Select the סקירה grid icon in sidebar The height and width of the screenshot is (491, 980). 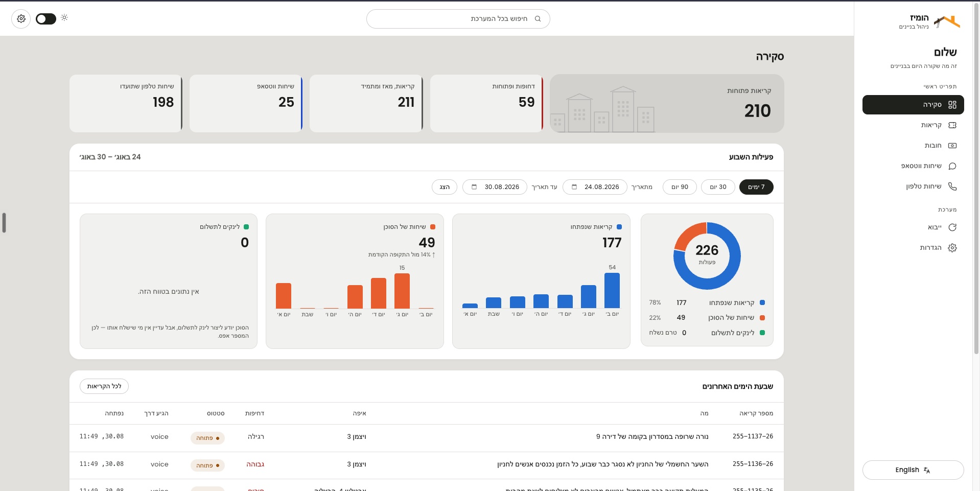[x=952, y=105]
